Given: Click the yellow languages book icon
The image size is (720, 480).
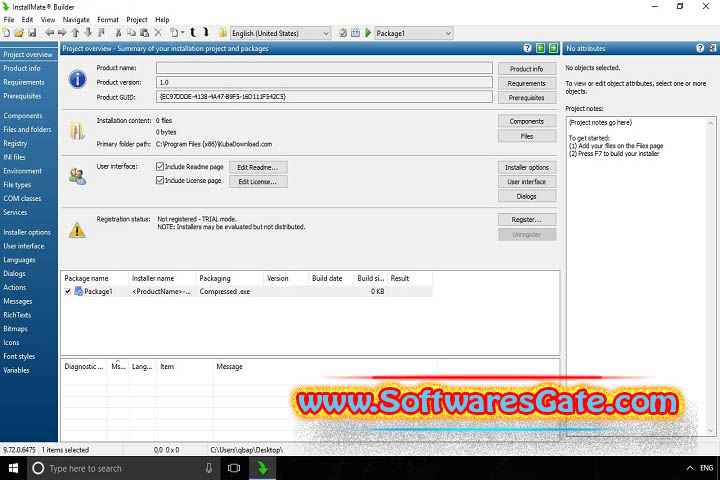Looking at the screenshot, I should [x=223, y=33].
